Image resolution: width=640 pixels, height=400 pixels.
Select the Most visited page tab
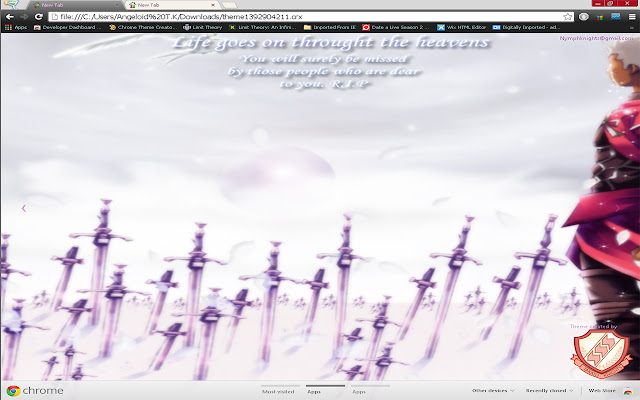click(x=280, y=391)
